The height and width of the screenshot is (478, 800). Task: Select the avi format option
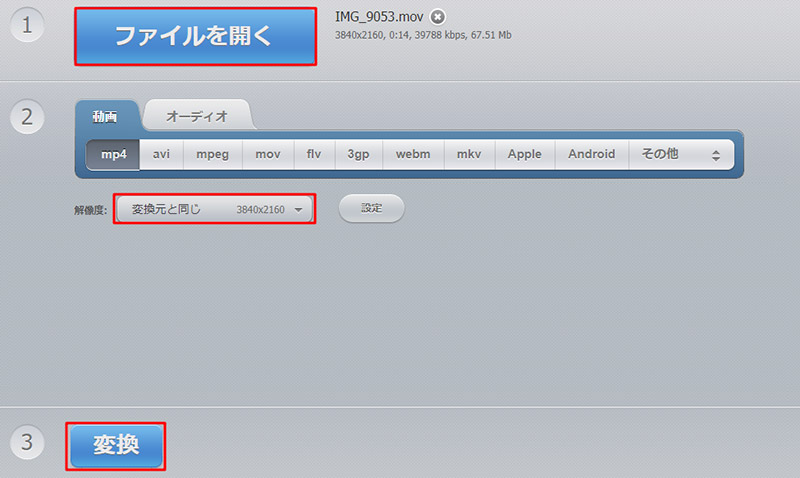click(x=161, y=154)
